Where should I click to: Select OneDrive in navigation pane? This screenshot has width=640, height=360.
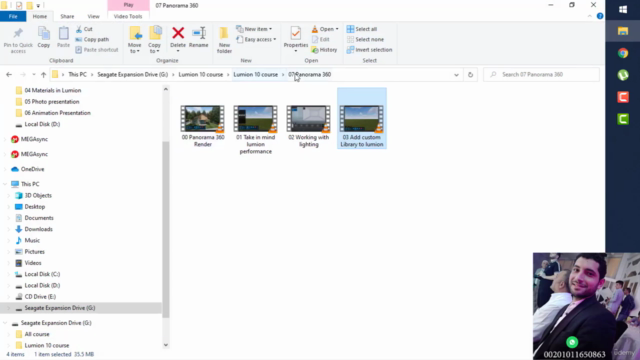[33, 169]
